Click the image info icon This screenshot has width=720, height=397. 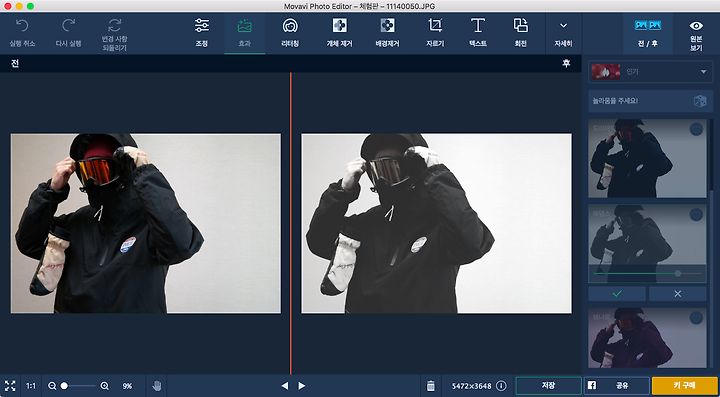[x=501, y=386]
